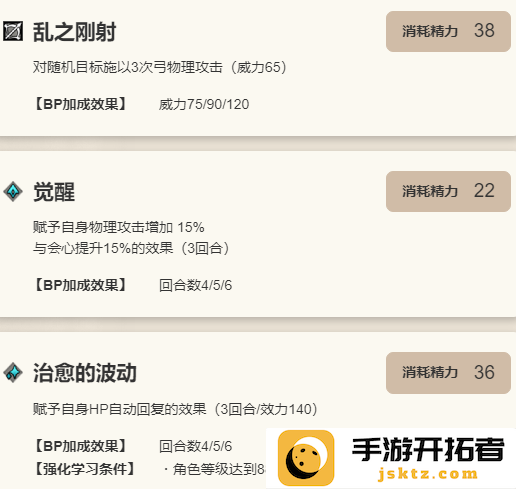The width and height of the screenshot is (516, 489).
Task: Select the 乱之刚射 skill title
Action: point(75,32)
